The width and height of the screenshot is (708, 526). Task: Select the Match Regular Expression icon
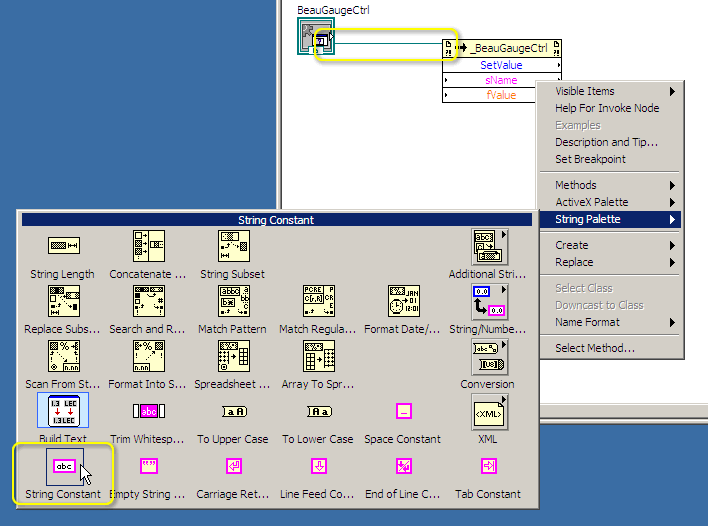[318, 301]
